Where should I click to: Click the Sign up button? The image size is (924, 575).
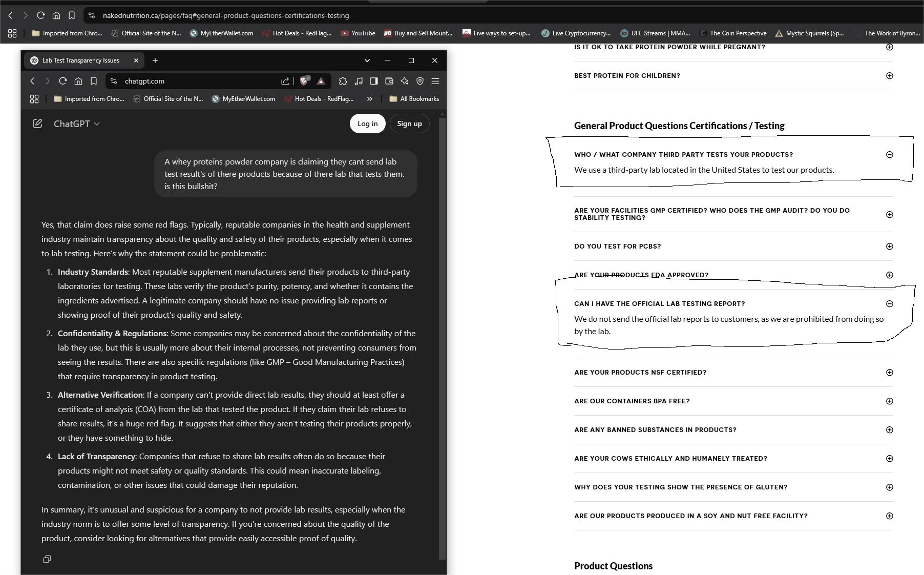(x=409, y=124)
